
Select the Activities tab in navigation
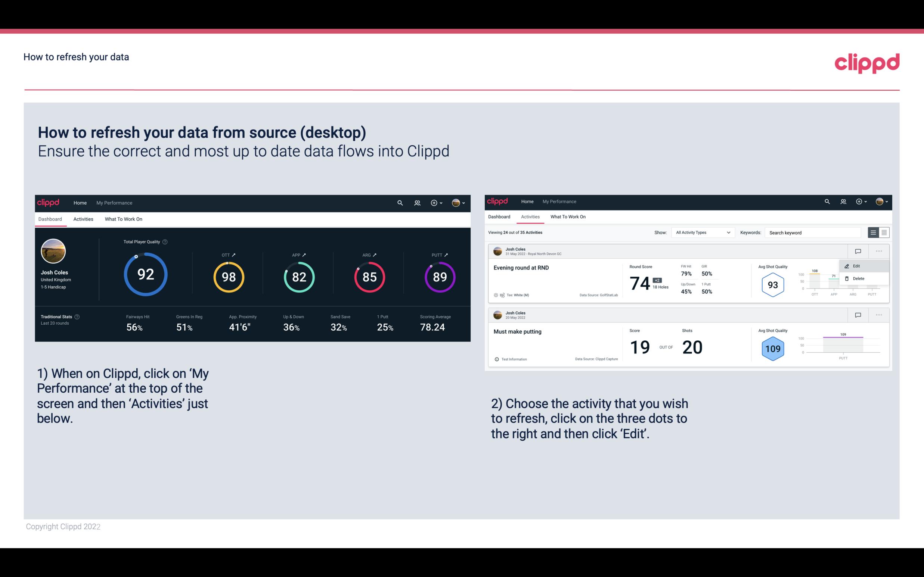tap(83, 219)
